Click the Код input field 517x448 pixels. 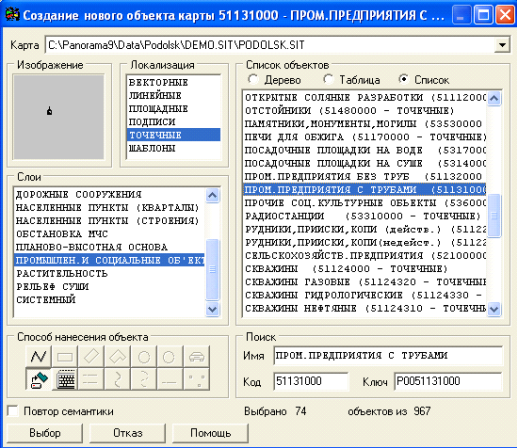click(311, 381)
